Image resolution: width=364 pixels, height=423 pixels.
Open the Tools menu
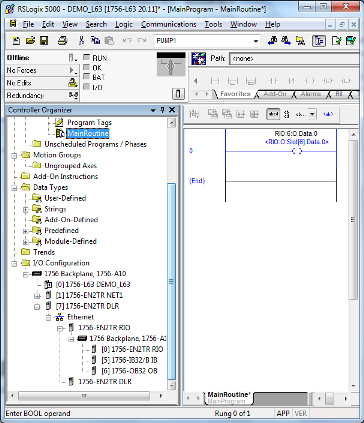pyautogui.click(x=213, y=24)
